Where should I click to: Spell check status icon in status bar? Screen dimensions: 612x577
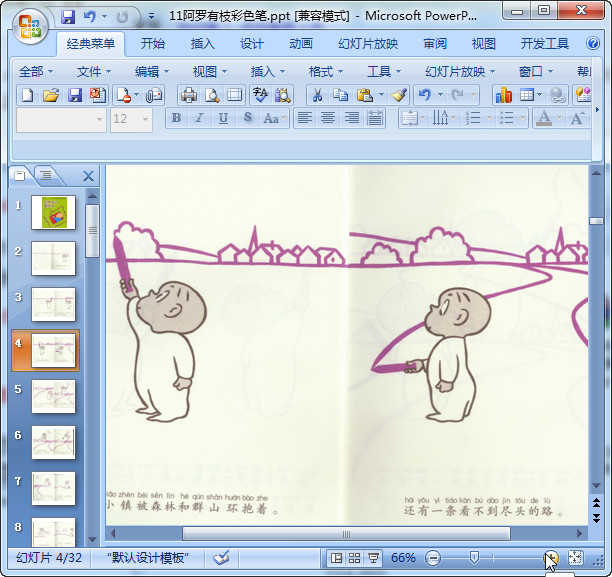221,558
